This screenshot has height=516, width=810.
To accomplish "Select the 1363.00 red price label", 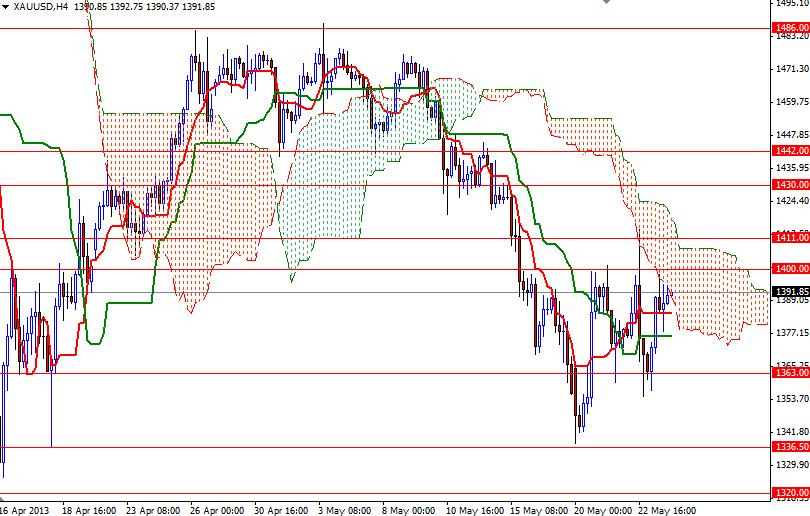I will 791,373.
